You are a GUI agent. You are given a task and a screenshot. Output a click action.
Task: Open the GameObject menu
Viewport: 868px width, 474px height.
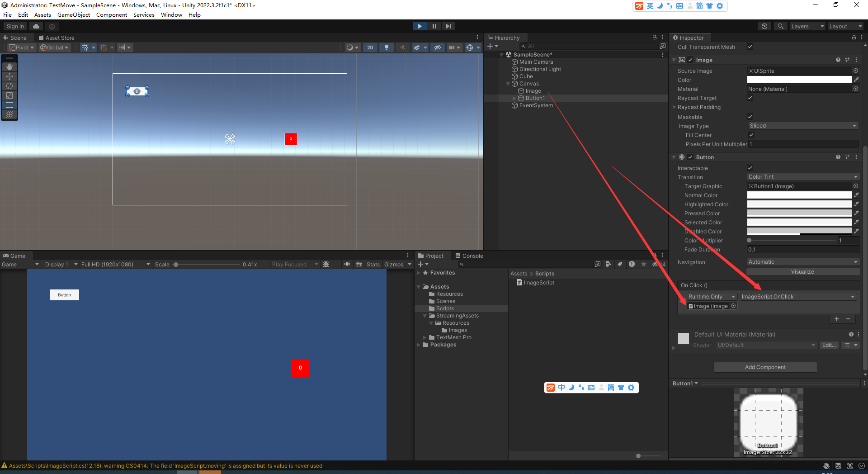[74, 14]
